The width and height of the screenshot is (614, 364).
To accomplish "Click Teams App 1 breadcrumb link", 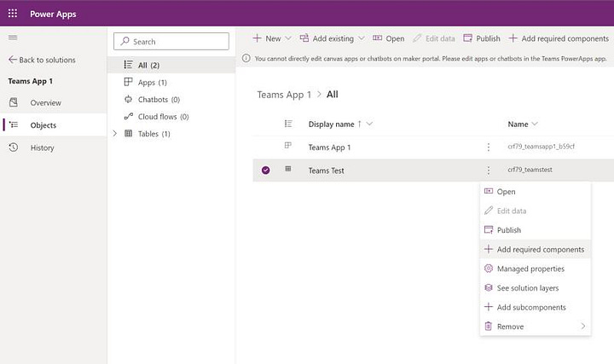I will click(284, 95).
